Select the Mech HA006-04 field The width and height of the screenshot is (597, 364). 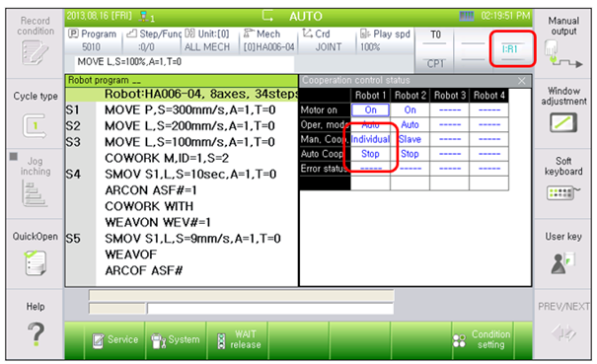click(268, 40)
